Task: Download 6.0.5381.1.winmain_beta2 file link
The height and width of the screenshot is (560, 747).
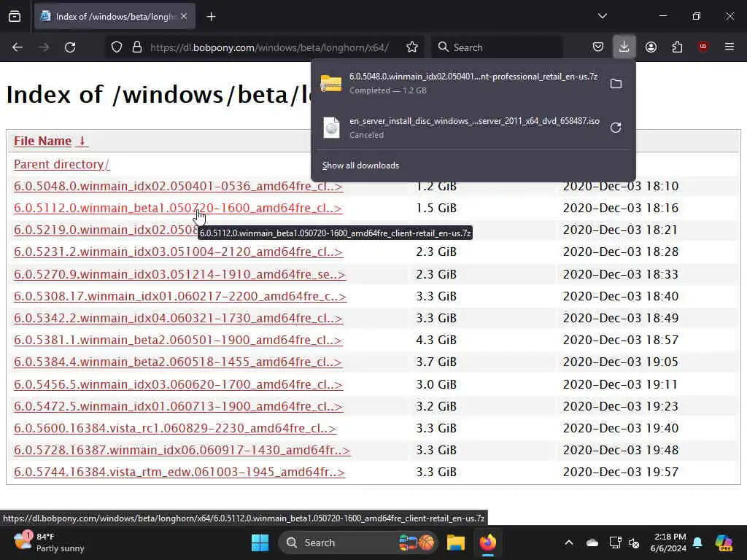Action: click(x=178, y=340)
